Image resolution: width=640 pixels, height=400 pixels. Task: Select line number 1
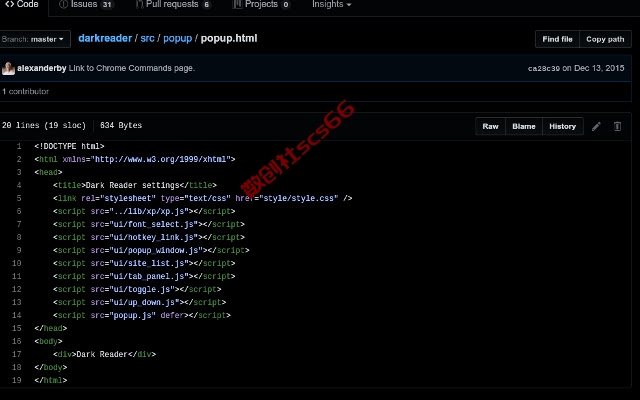(19, 146)
